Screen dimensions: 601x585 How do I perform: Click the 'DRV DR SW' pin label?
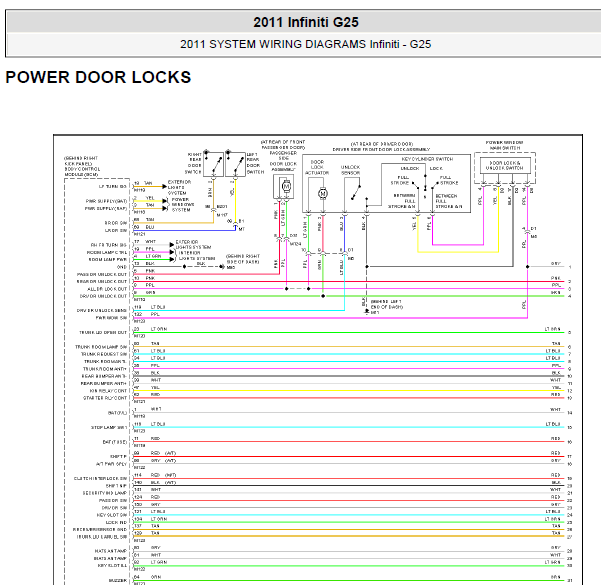pos(114,508)
